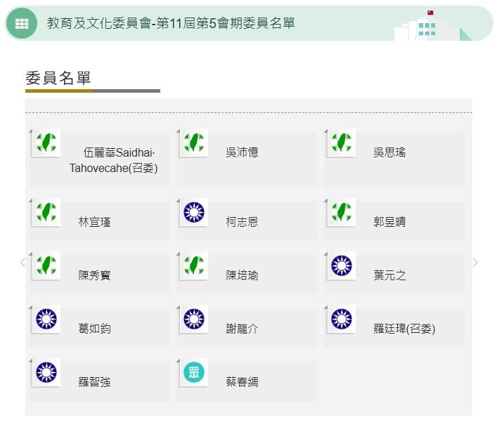504x427 pixels.
Task: Click the 委員名單 section heading
Action: pos(58,78)
